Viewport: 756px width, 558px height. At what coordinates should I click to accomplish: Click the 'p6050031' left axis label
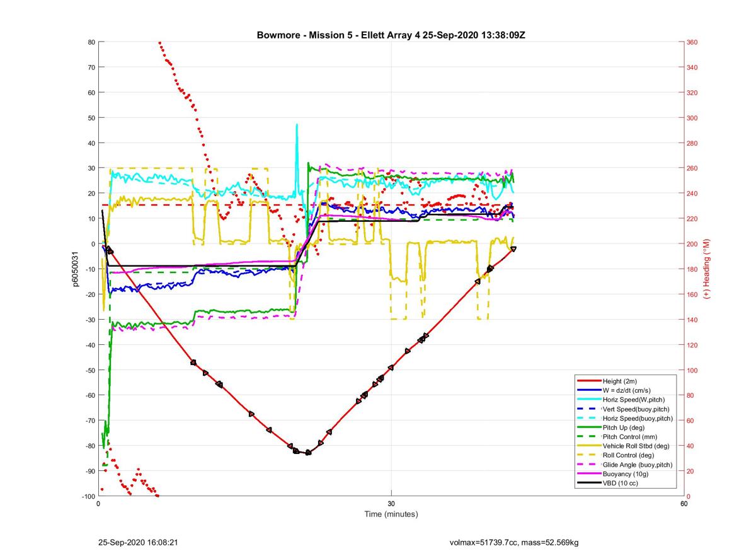pyautogui.click(x=76, y=269)
